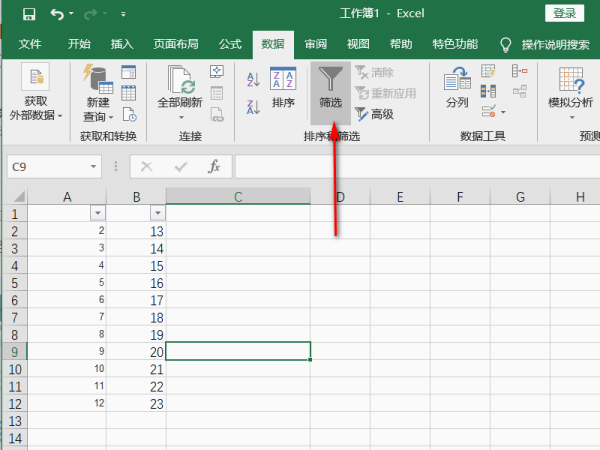Screen dimensions: 600x450
Task: Open the filter dropdown in column A header
Action: tap(97, 214)
